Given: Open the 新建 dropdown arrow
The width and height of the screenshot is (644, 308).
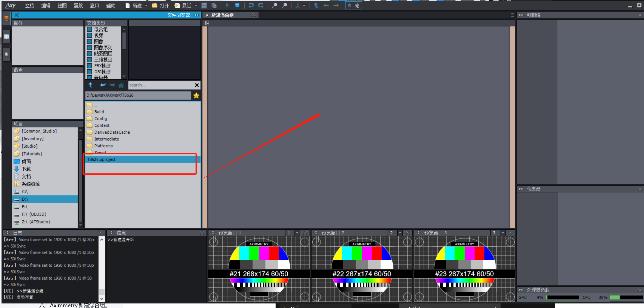Looking at the screenshot, I should [146, 6].
